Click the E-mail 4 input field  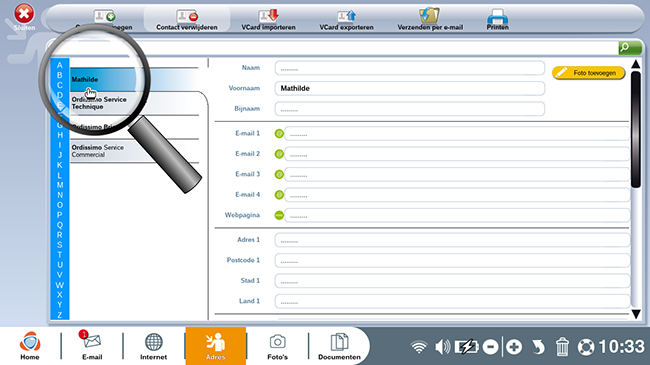pos(457,195)
